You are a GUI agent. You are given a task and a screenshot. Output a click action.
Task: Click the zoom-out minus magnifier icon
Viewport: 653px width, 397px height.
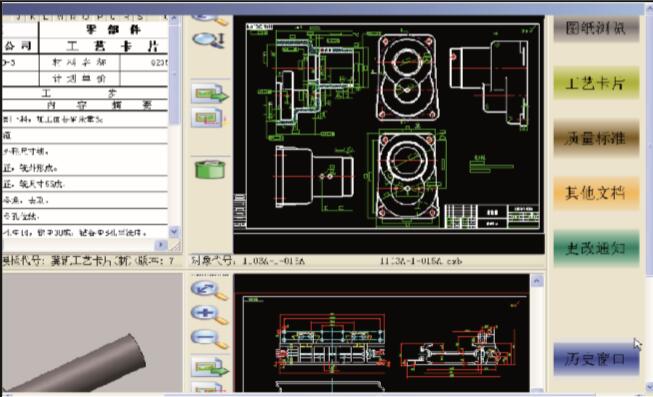click(209, 338)
